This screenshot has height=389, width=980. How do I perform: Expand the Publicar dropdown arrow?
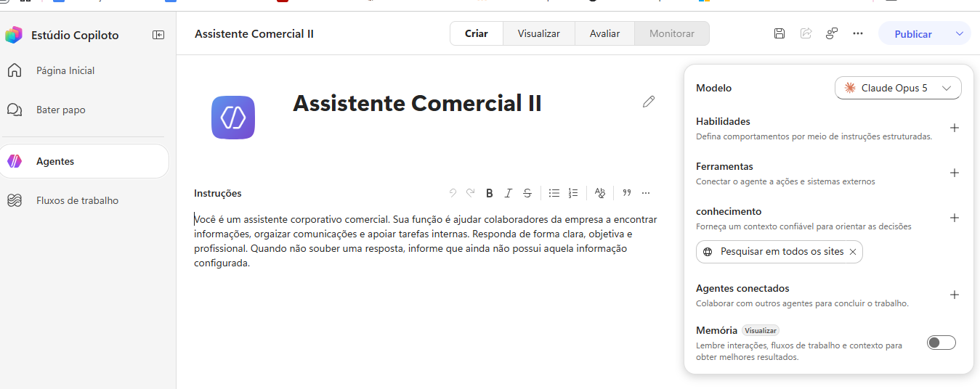click(960, 33)
